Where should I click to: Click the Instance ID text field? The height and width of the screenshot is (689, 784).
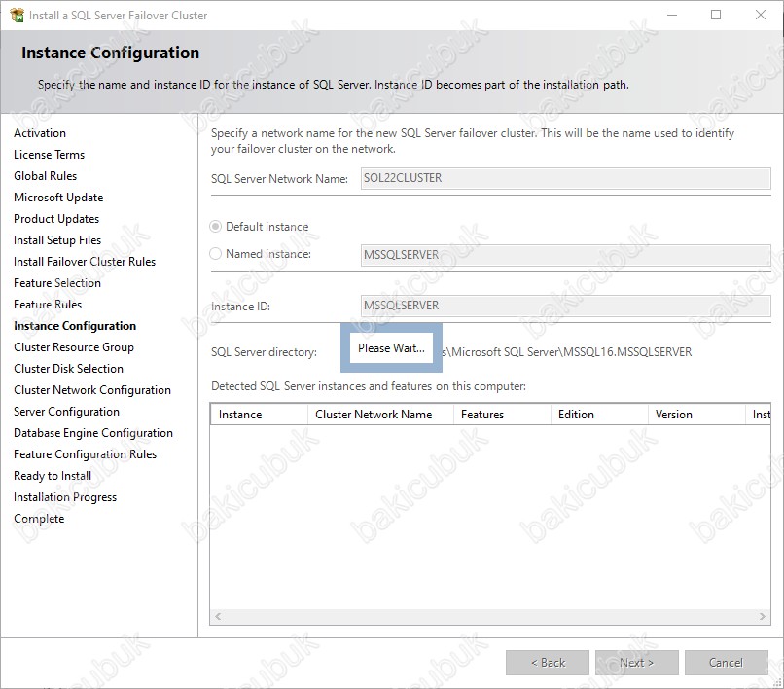tap(565, 306)
